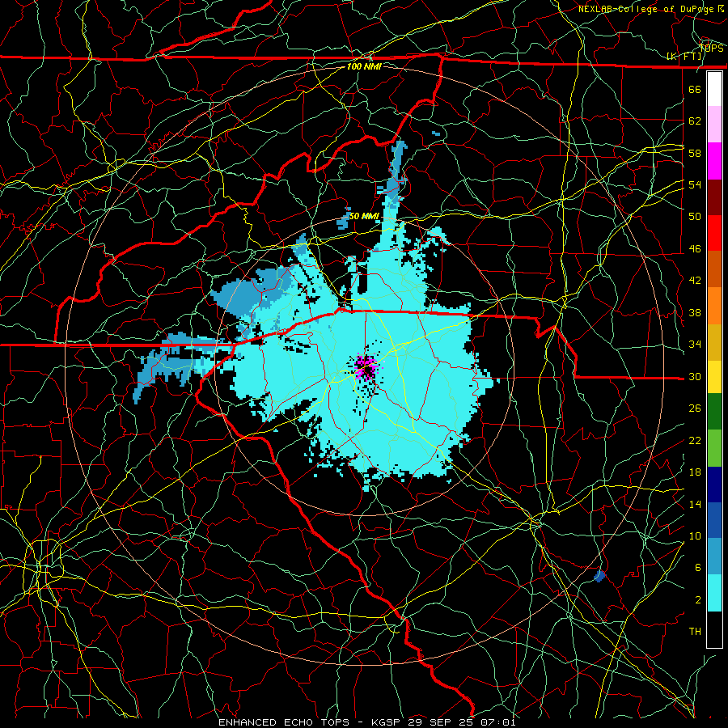Click the 50 NMI range ring label
This screenshot has width=728, height=728.
tap(364, 216)
